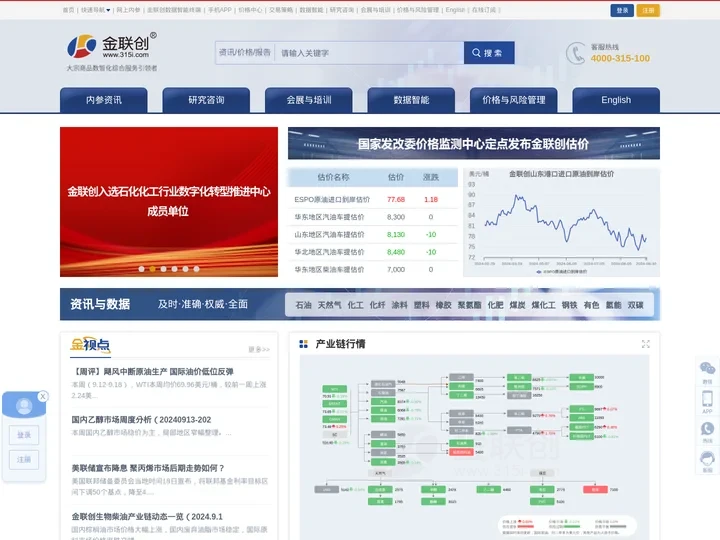Click the customer service headset icon

707,458
